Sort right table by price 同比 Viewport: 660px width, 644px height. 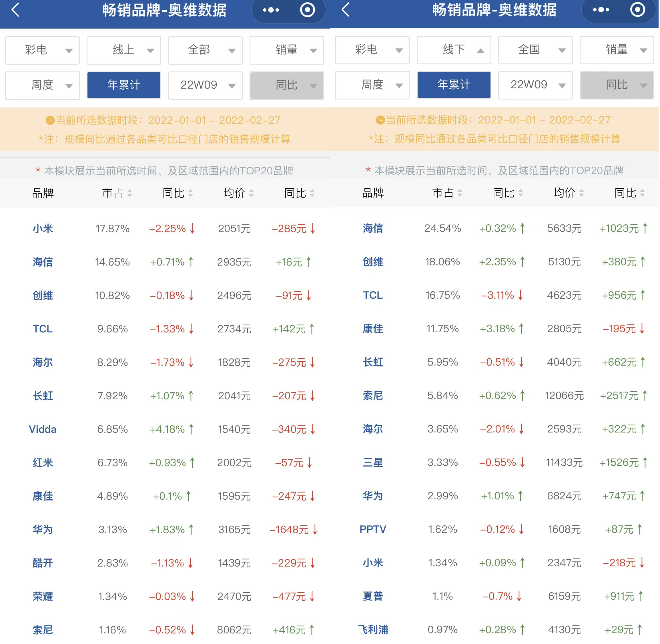(630, 193)
